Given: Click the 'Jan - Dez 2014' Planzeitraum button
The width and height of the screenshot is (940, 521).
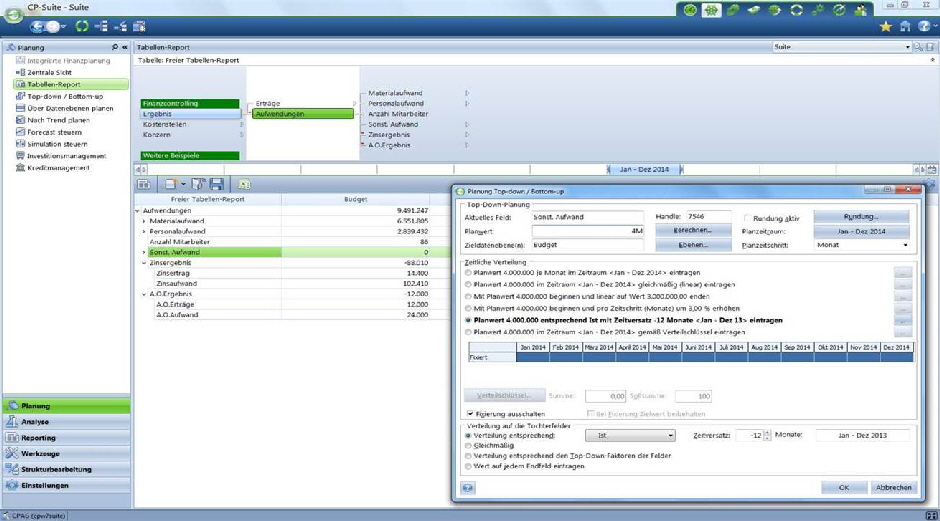Looking at the screenshot, I should (x=860, y=231).
